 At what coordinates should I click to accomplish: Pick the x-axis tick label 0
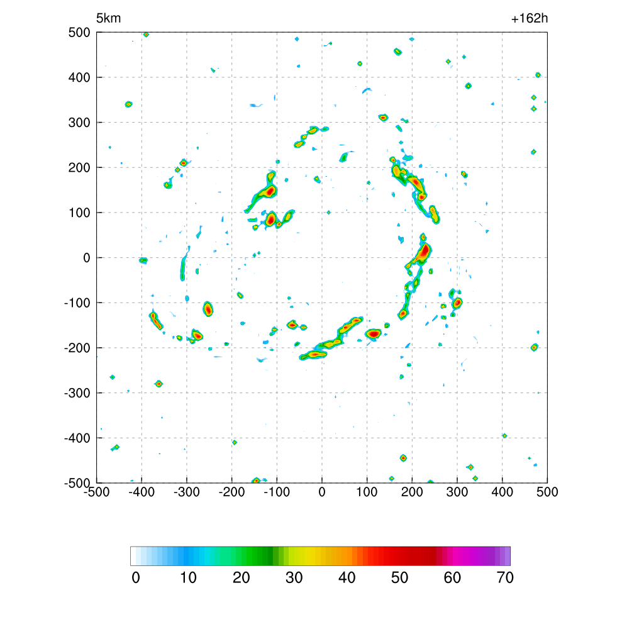coord(322,492)
